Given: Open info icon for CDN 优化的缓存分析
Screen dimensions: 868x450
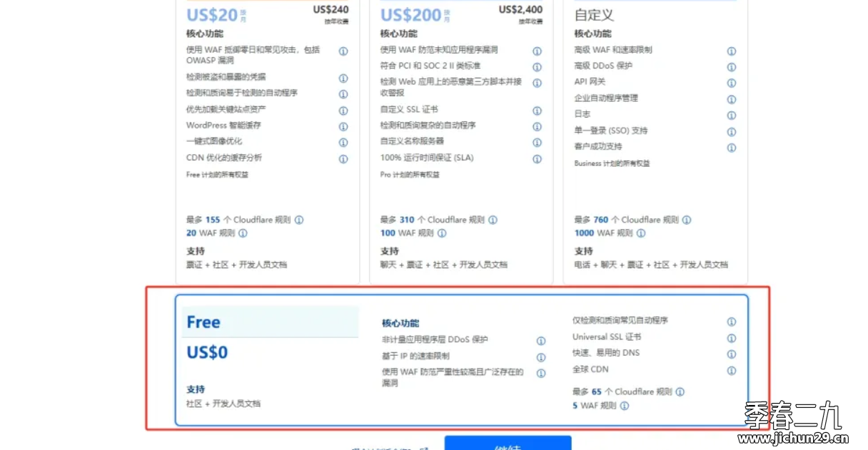Looking at the screenshot, I should click(x=343, y=159).
